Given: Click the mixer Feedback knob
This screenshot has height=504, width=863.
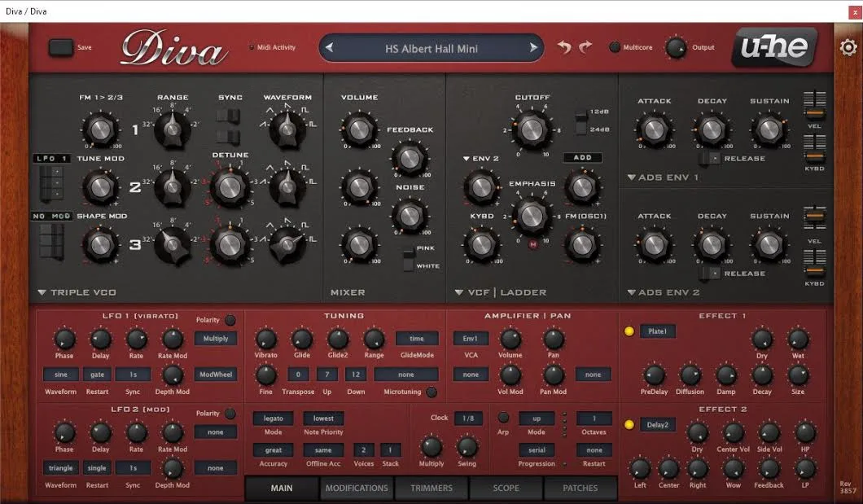Looking at the screenshot, I should coord(410,159).
